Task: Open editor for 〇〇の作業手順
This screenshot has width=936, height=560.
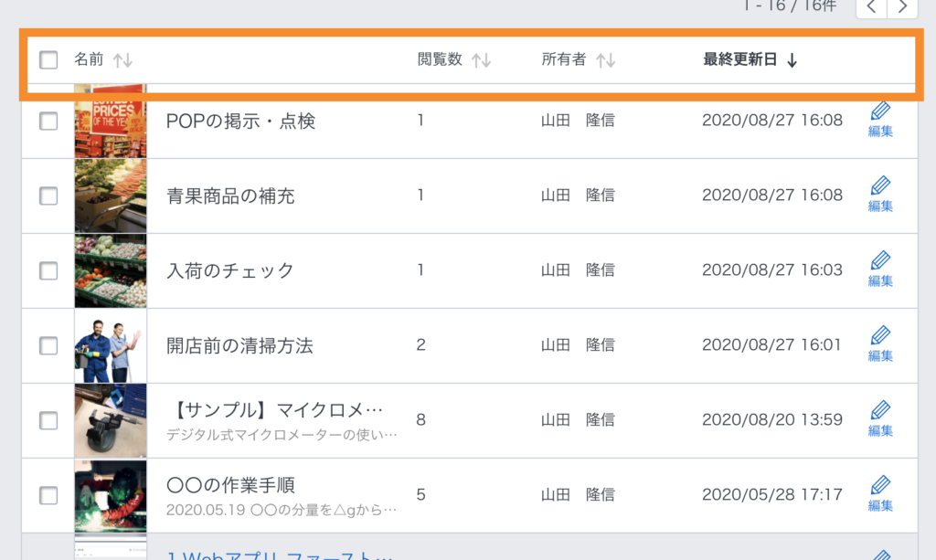Action: click(x=880, y=493)
